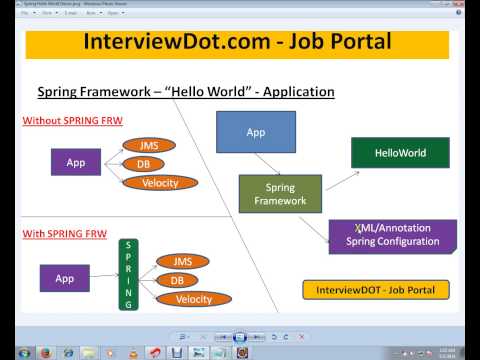Click the DB oval under Without SPRING FRW
The width and height of the screenshot is (480, 360).
click(x=143, y=164)
